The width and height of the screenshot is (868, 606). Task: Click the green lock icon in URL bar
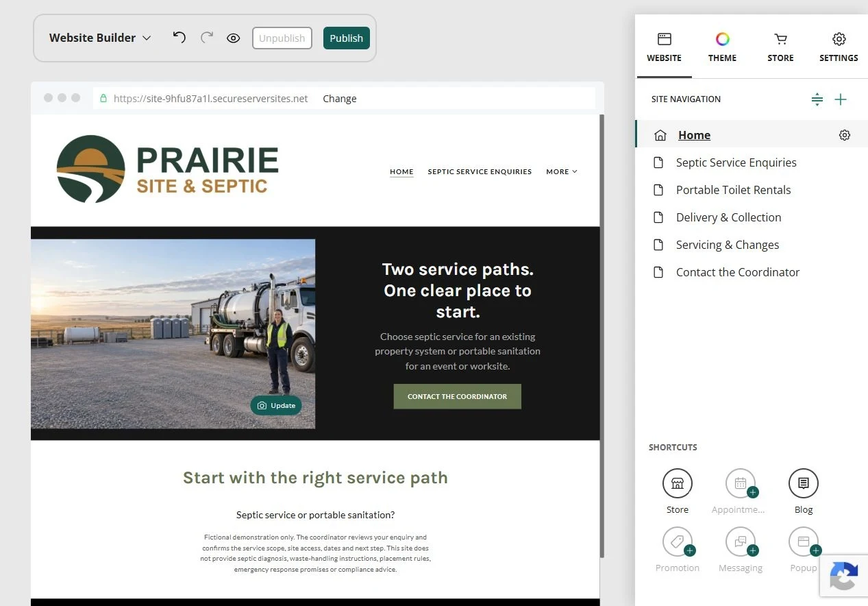pos(104,98)
